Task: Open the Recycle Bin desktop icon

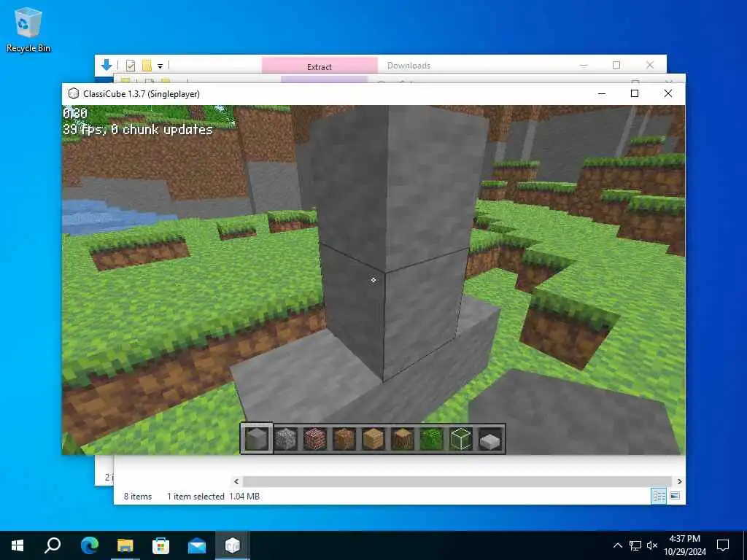Action: [x=28, y=29]
